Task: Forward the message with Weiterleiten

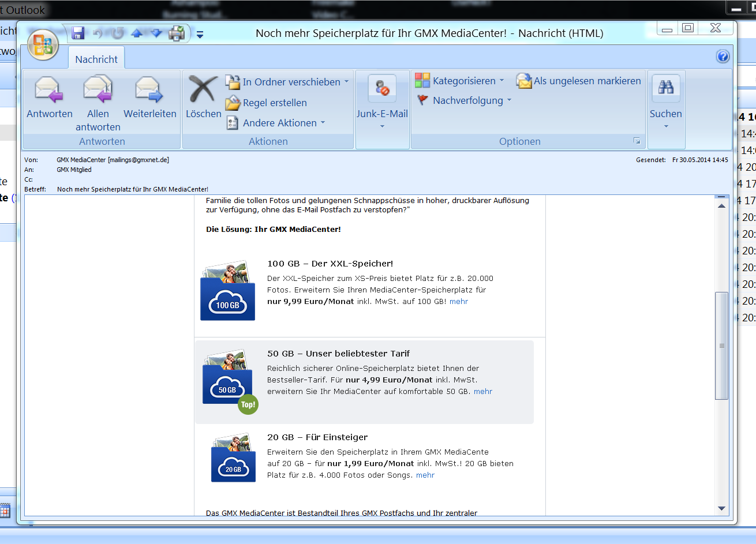Action: (x=150, y=97)
